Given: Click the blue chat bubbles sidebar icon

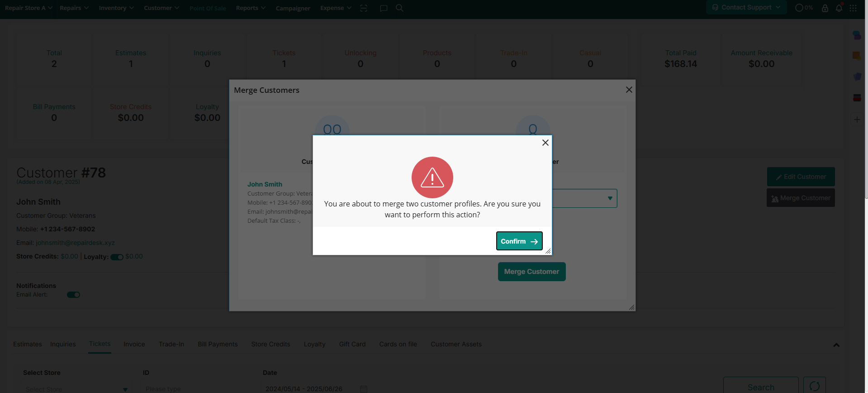Looking at the screenshot, I should point(857,35).
